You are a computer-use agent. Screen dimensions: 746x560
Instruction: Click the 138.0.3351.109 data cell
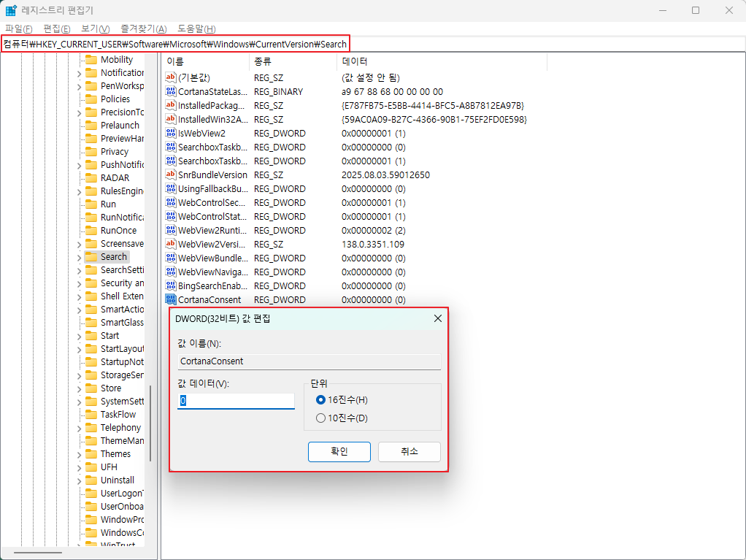coord(373,245)
